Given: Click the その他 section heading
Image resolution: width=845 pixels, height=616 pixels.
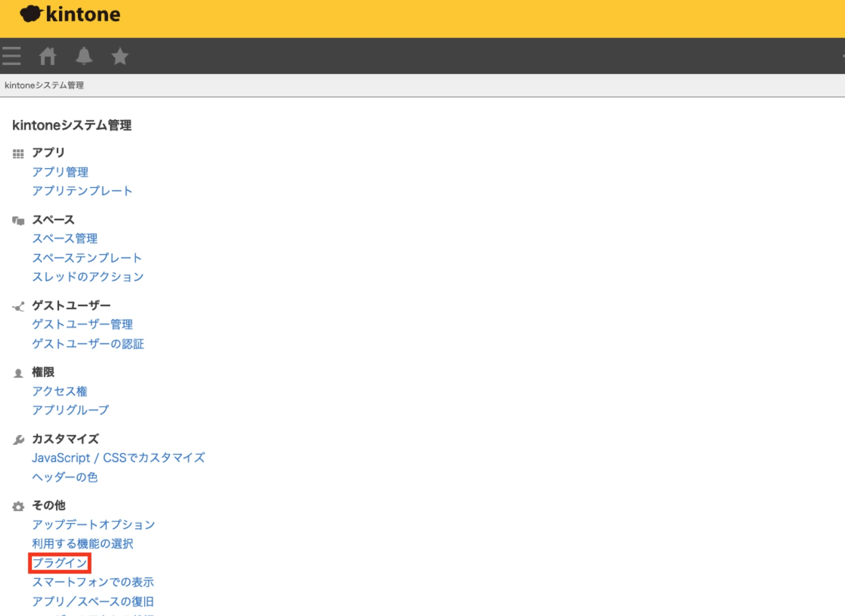Looking at the screenshot, I should click(x=49, y=505).
